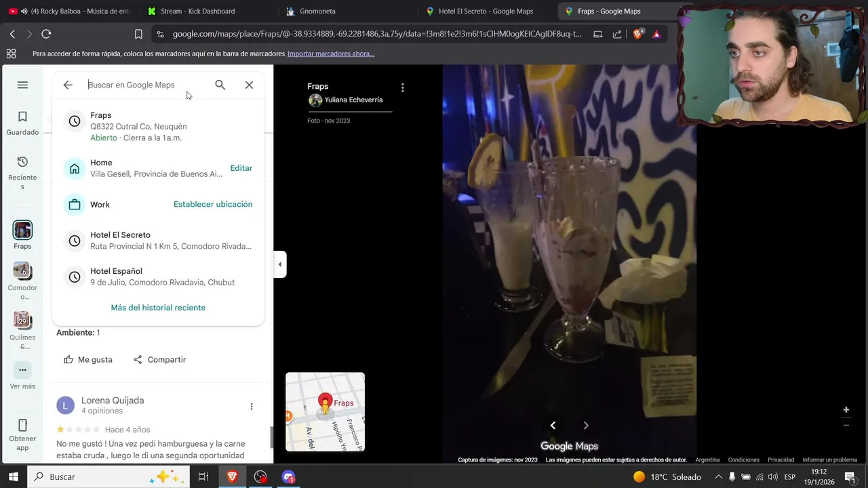Select the Comodoro thumbnail in sidebar

tap(22, 271)
